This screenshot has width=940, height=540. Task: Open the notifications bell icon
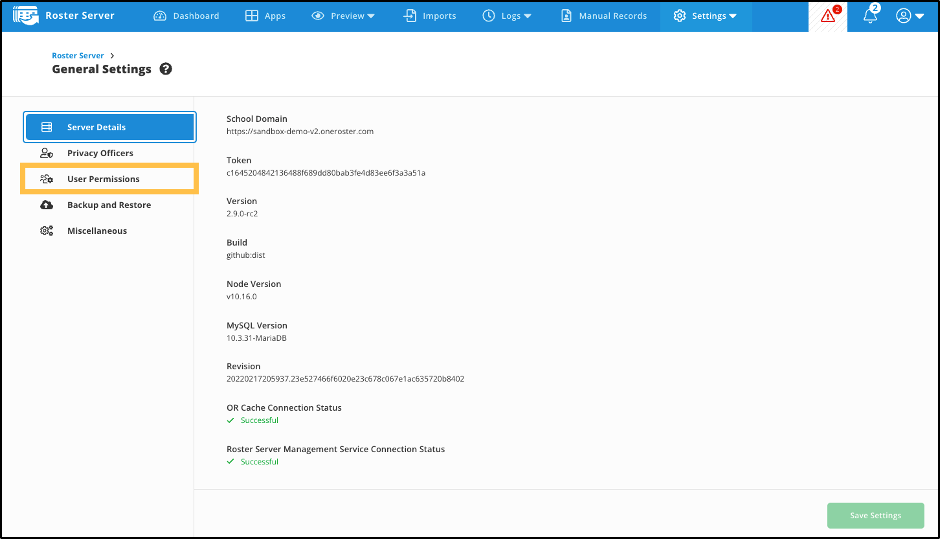pyautogui.click(x=870, y=16)
